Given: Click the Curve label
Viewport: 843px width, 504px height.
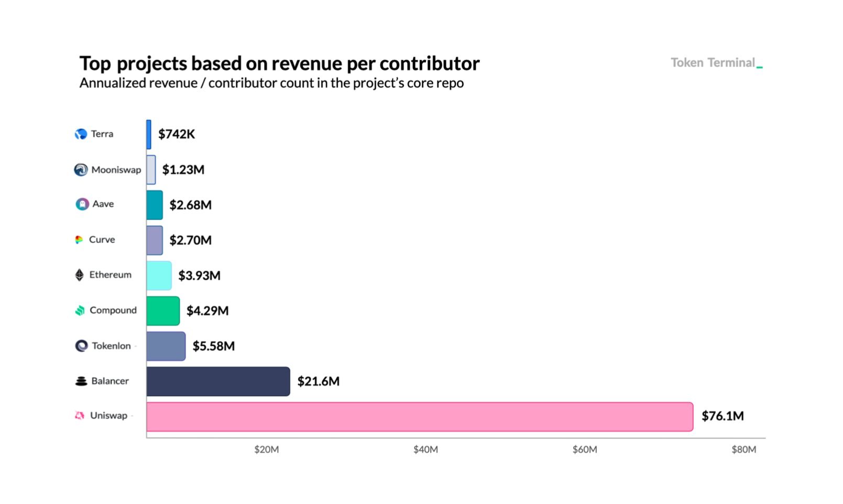Looking at the screenshot, I should pyautogui.click(x=102, y=239).
